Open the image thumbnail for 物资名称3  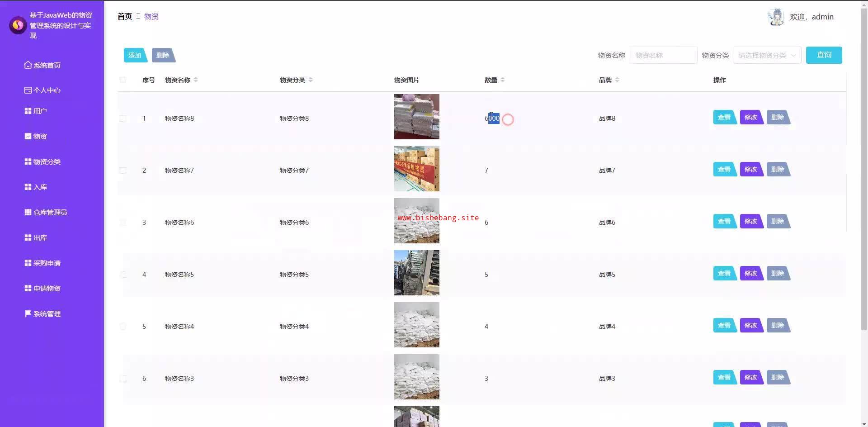click(x=417, y=377)
